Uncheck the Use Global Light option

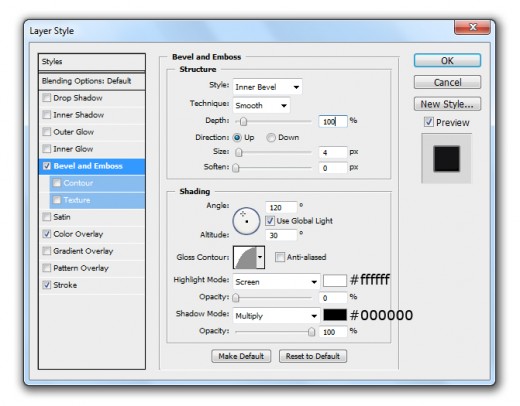point(270,221)
